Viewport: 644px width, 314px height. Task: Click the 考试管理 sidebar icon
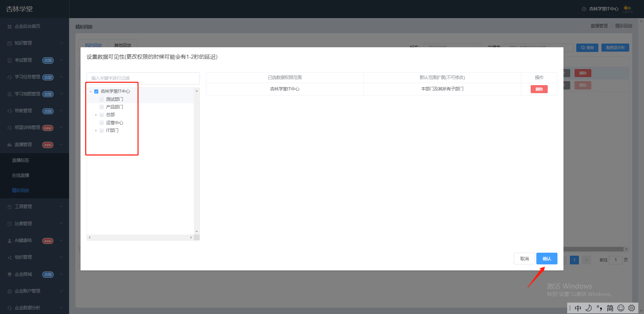click(9, 60)
